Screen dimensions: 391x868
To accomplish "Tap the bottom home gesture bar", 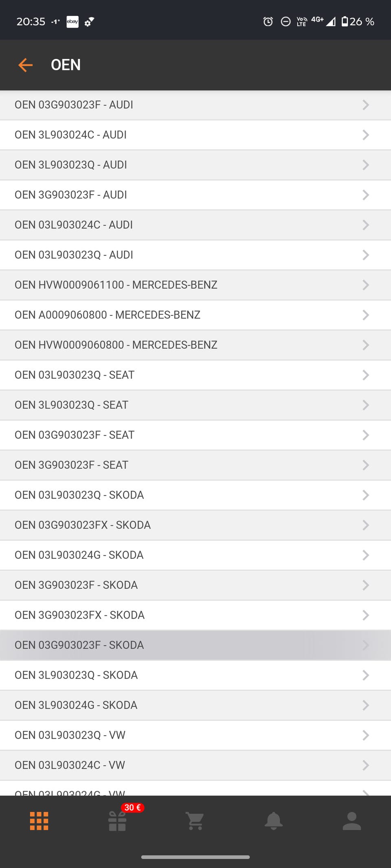I will click(195, 857).
